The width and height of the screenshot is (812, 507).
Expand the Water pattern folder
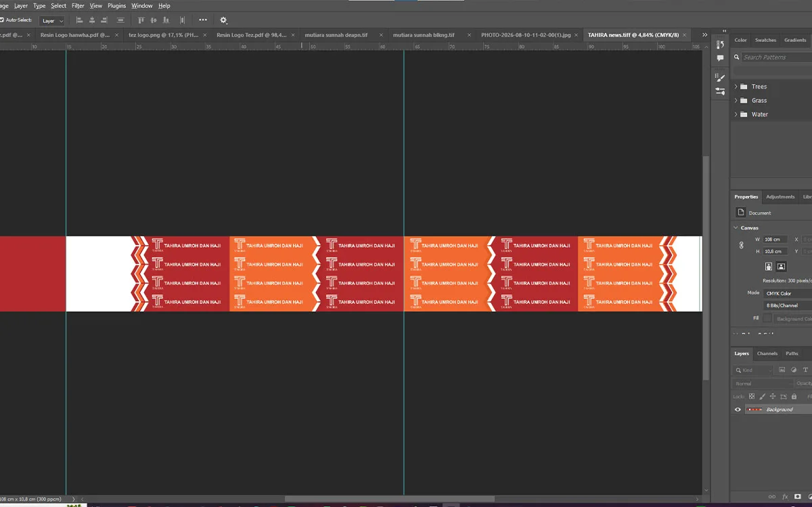point(736,114)
